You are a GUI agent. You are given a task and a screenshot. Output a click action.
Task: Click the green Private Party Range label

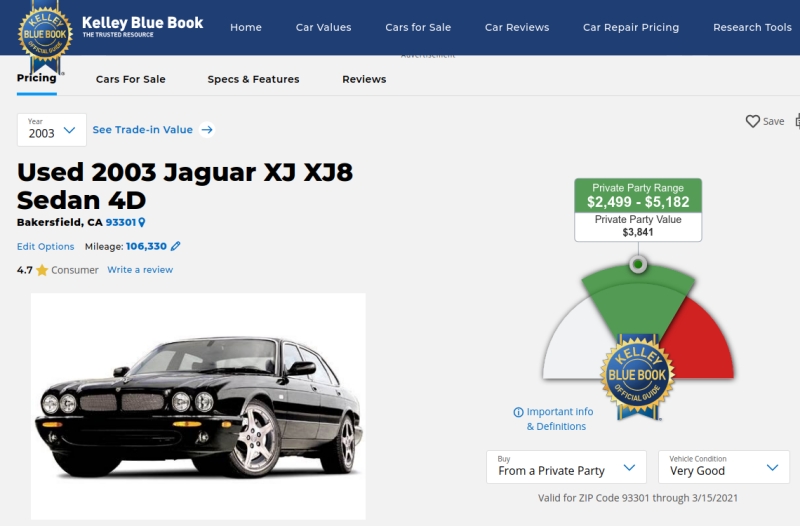coord(638,195)
